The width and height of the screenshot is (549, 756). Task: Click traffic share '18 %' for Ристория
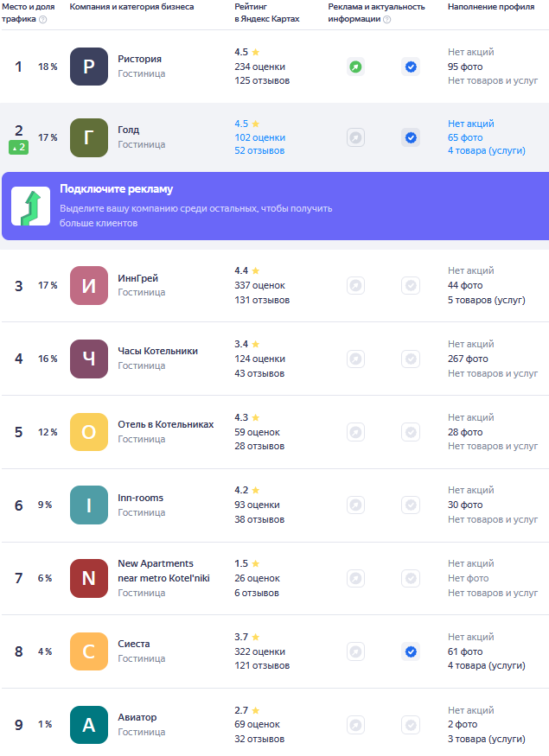48,67
